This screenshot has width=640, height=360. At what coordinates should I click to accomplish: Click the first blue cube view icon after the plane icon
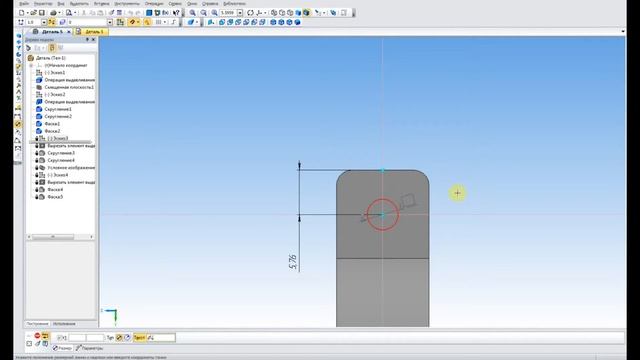(x=222, y=22)
